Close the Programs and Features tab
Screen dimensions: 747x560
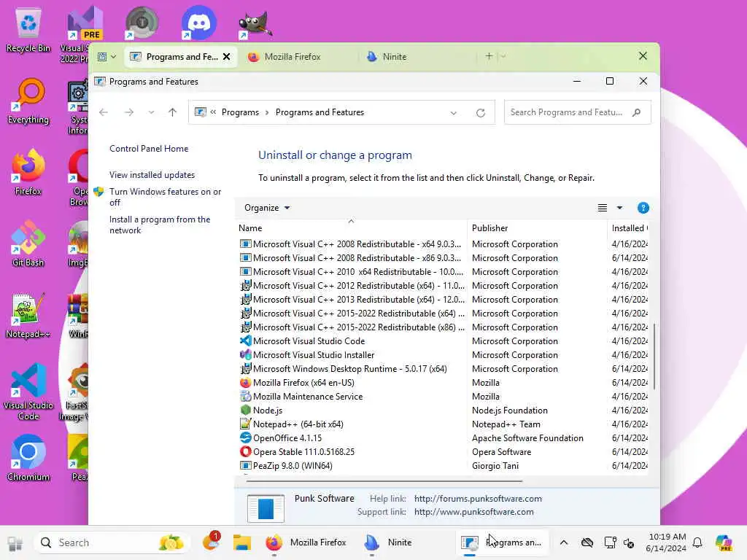[227, 57]
